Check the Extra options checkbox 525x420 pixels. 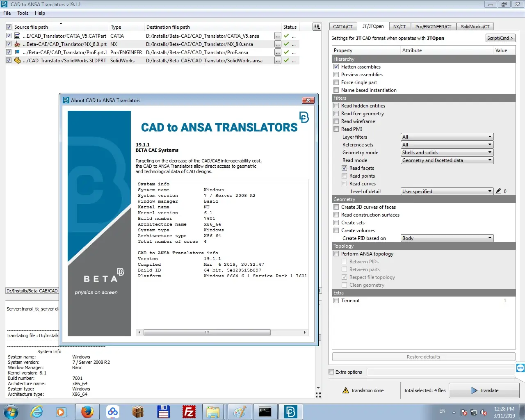pos(331,372)
